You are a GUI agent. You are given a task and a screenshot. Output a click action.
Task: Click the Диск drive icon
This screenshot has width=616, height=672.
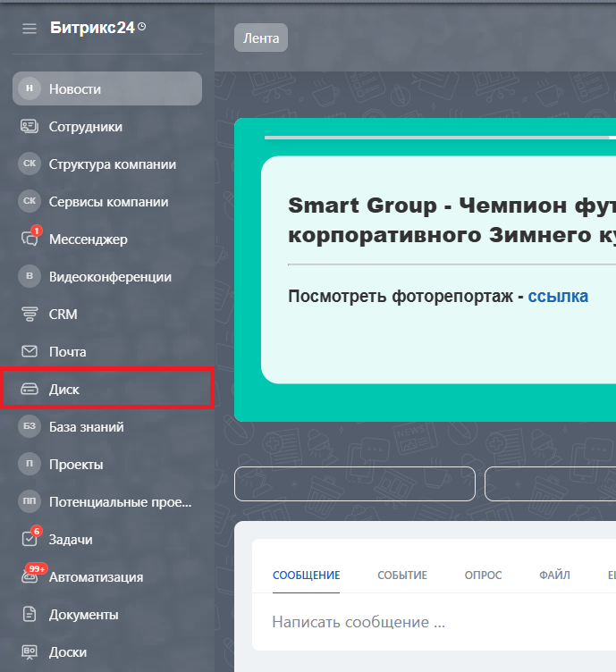[x=30, y=389]
